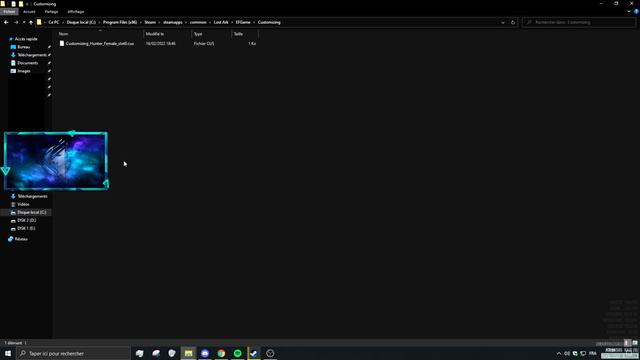640x360 pixels.
Task: Click the FRA language indicator
Action: (593, 353)
